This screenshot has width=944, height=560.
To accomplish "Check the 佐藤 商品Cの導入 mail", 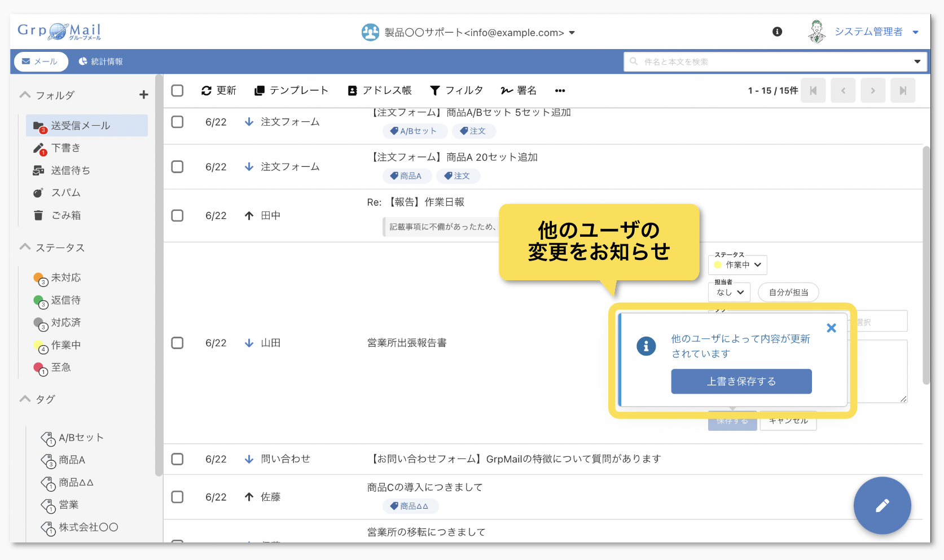I will [177, 497].
